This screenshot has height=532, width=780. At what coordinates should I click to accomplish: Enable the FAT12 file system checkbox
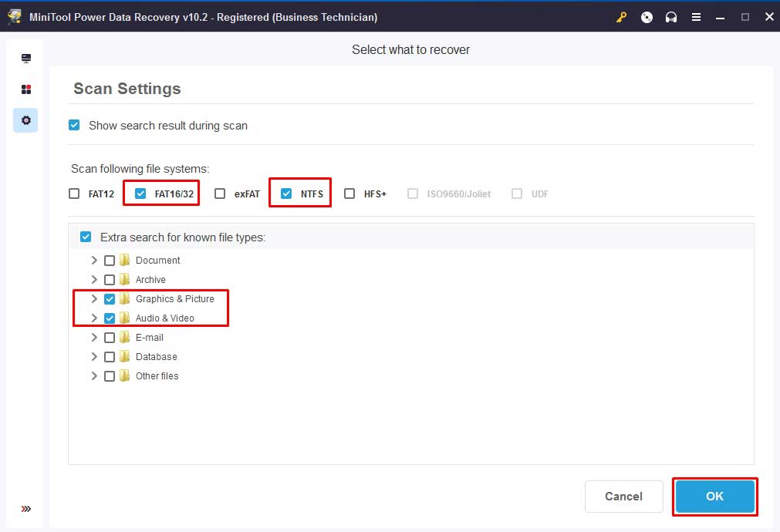coord(74,194)
